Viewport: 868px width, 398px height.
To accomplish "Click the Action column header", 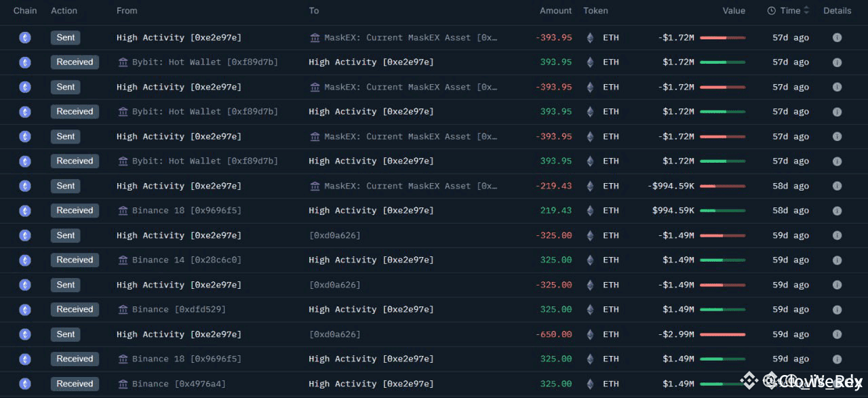I will click(64, 10).
